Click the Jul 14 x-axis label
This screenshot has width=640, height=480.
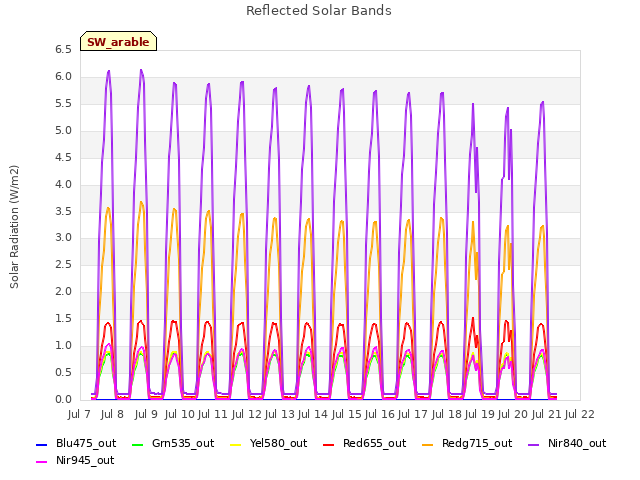[313, 414]
